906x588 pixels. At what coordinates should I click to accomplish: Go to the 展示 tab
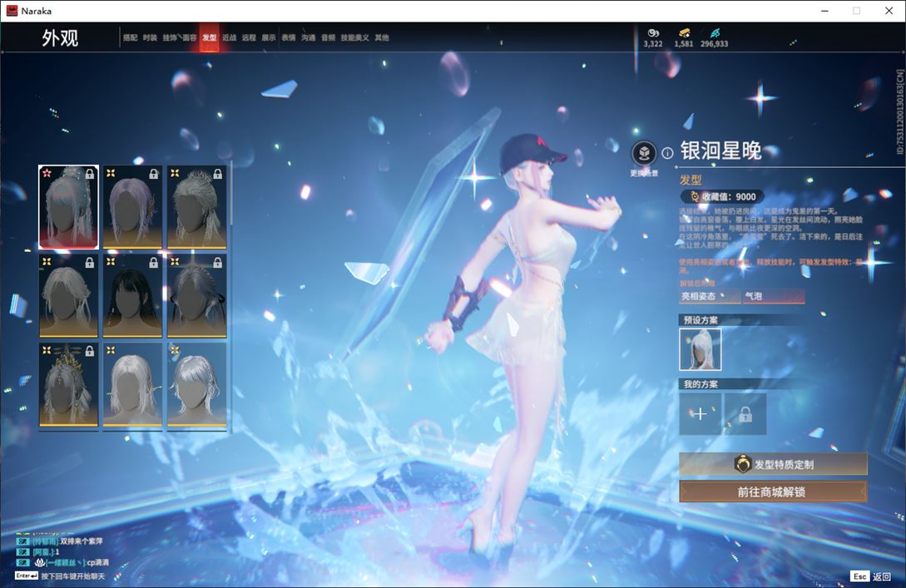point(269,37)
